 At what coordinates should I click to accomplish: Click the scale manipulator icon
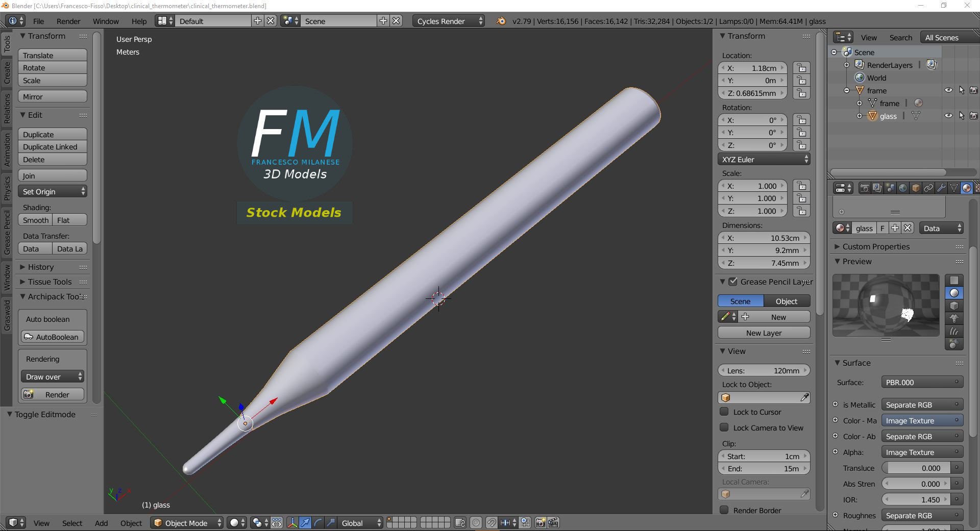tap(331, 523)
